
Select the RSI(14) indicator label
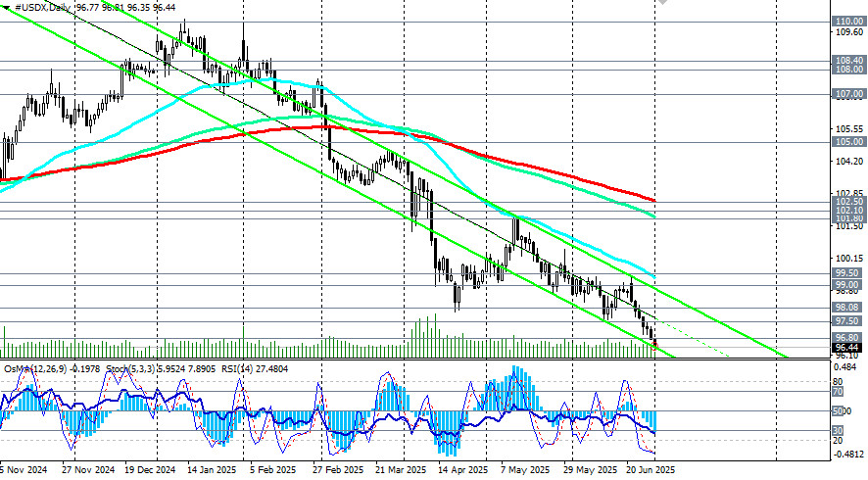click(x=239, y=368)
